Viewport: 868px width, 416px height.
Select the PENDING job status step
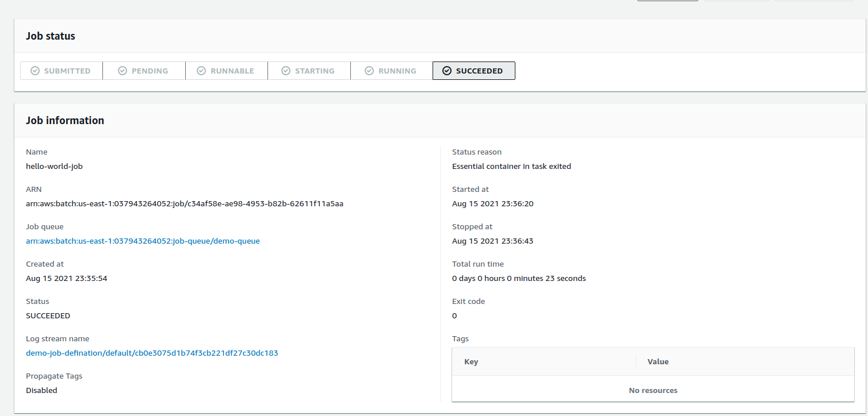(x=144, y=71)
